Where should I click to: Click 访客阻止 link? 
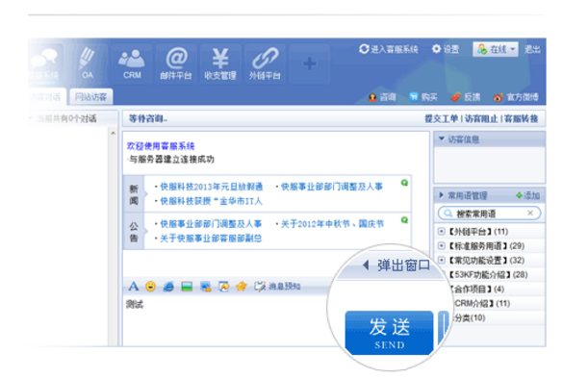[481, 119]
